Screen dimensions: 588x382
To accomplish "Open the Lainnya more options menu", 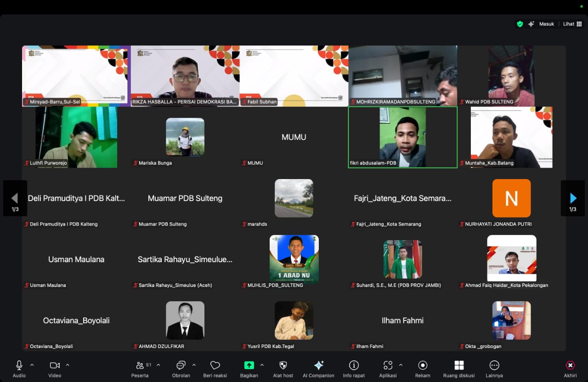I will (494, 365).
